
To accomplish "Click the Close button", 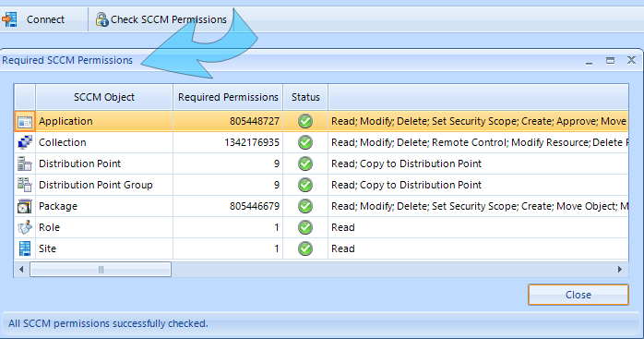I will coord(578,295).
